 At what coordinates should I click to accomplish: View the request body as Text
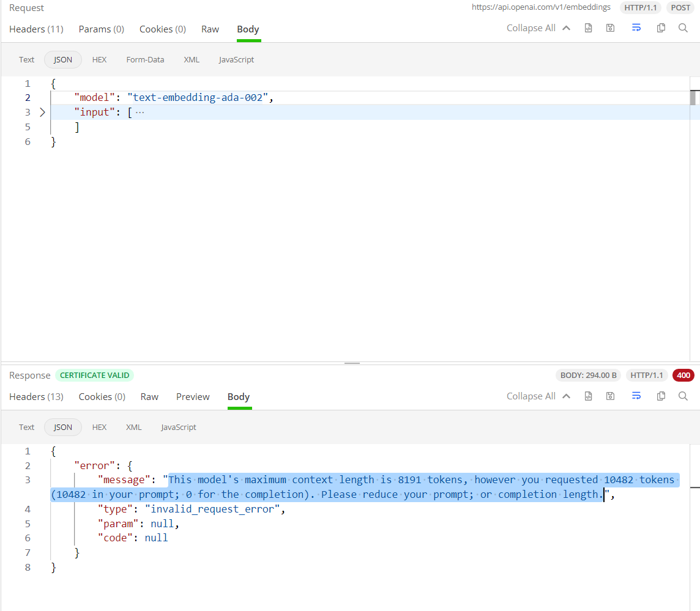[x=26, y=60]
